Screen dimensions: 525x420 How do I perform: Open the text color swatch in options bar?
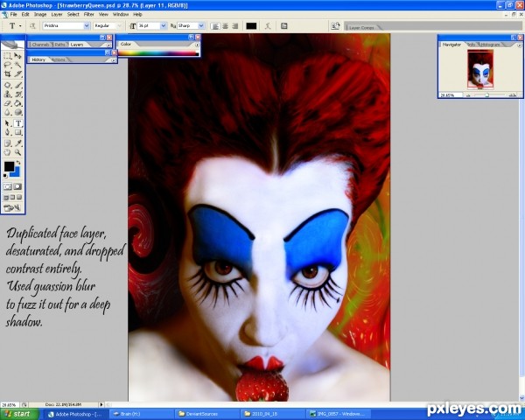tap(251, 26)
